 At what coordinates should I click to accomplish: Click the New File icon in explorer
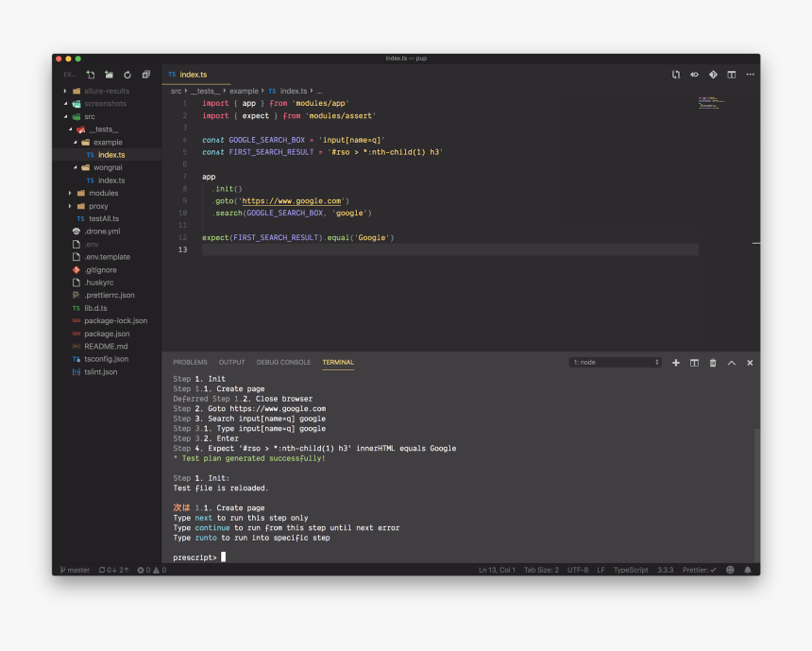pyautogui.click(x=91, y=75)
